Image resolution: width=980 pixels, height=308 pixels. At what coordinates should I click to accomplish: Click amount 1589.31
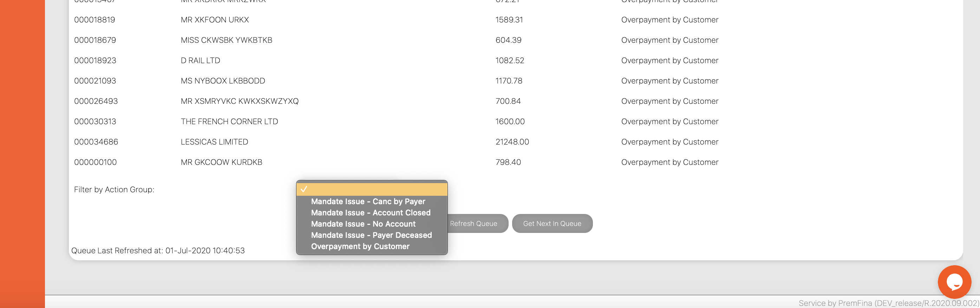509,20
